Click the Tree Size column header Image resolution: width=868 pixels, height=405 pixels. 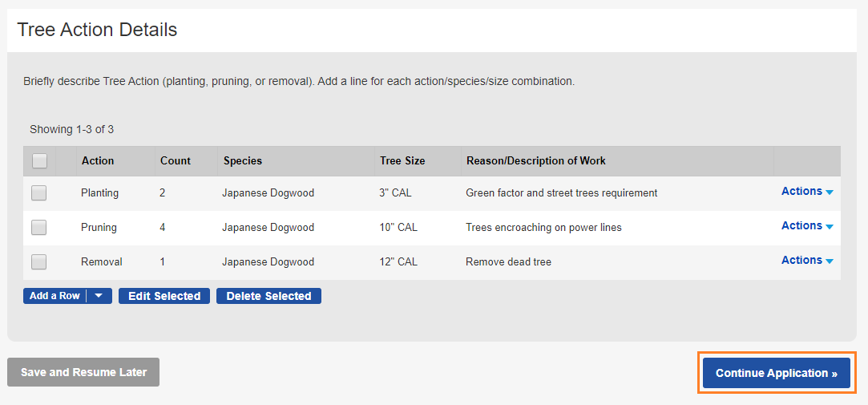pyautogui.click(x=402, y=161)
